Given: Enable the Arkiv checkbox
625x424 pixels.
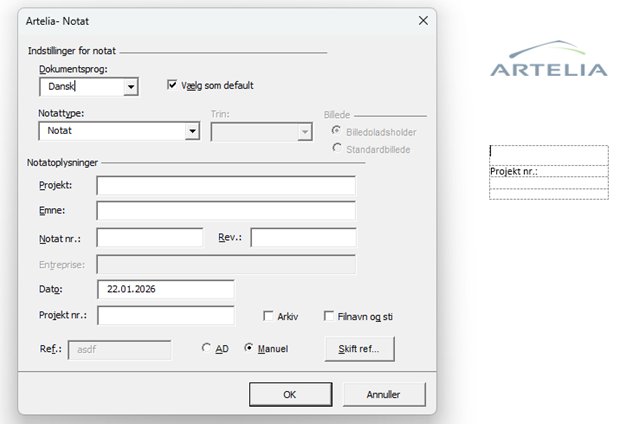Looking at the screenshot, I should (268, 316).
